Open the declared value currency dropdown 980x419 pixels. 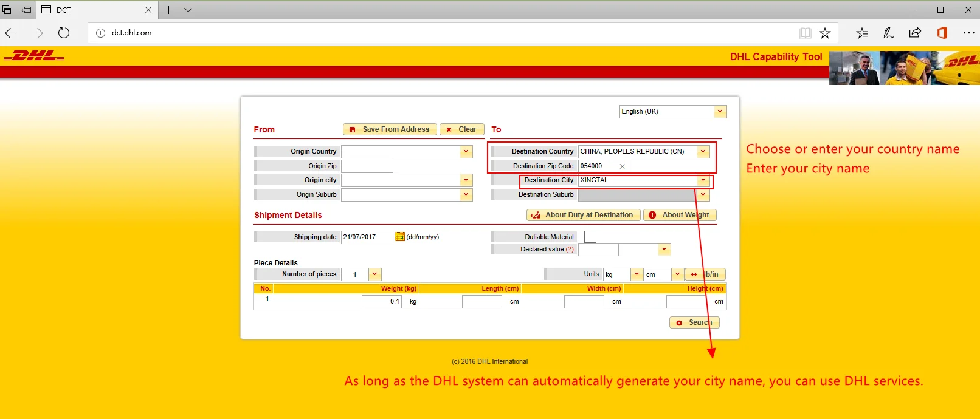click(664, 250)
